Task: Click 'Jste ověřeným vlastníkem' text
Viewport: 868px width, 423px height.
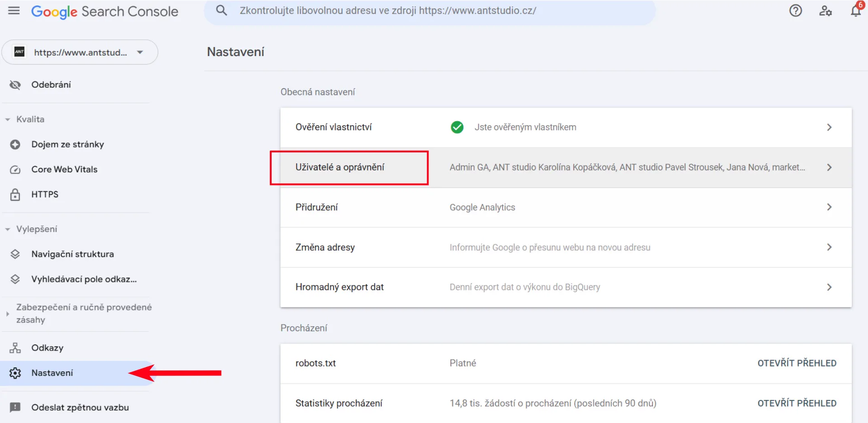Action: tap(525, 127)
